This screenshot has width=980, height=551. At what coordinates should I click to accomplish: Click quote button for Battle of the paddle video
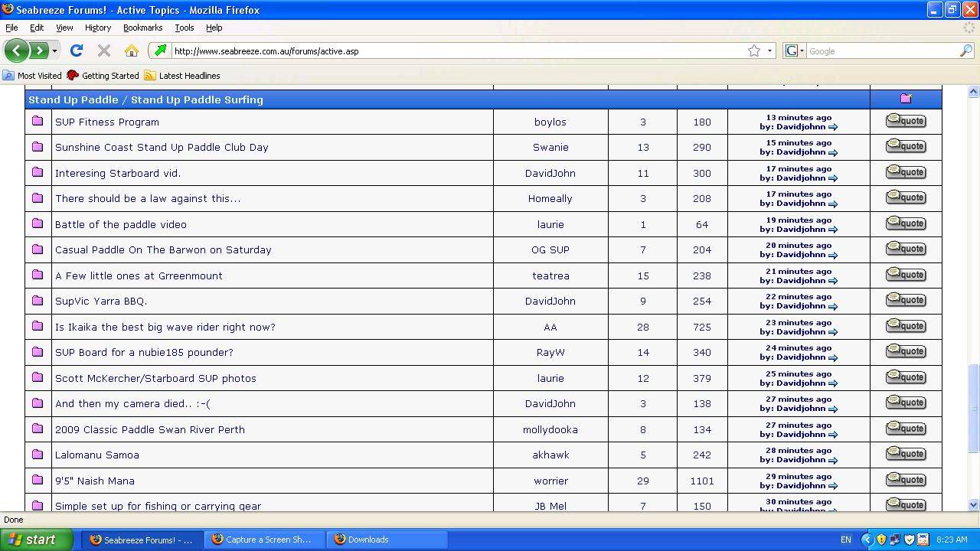[906, 223]
